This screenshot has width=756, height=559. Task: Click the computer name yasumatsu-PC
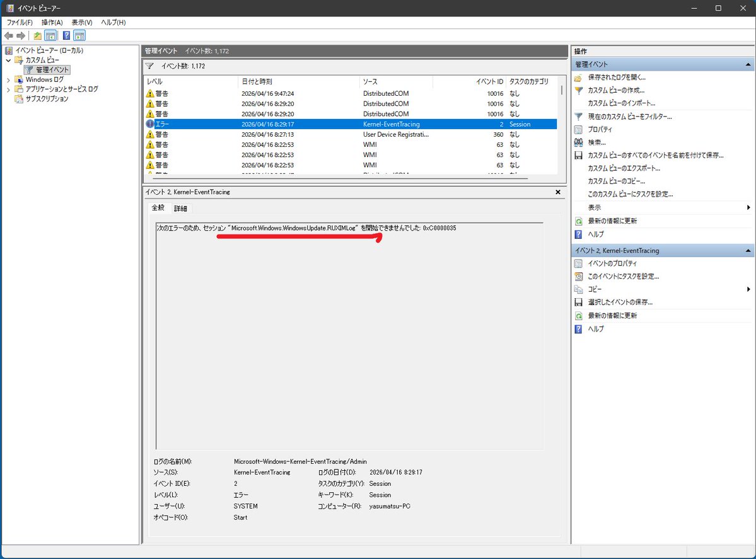pyautogui.click(x=390, y=506)
